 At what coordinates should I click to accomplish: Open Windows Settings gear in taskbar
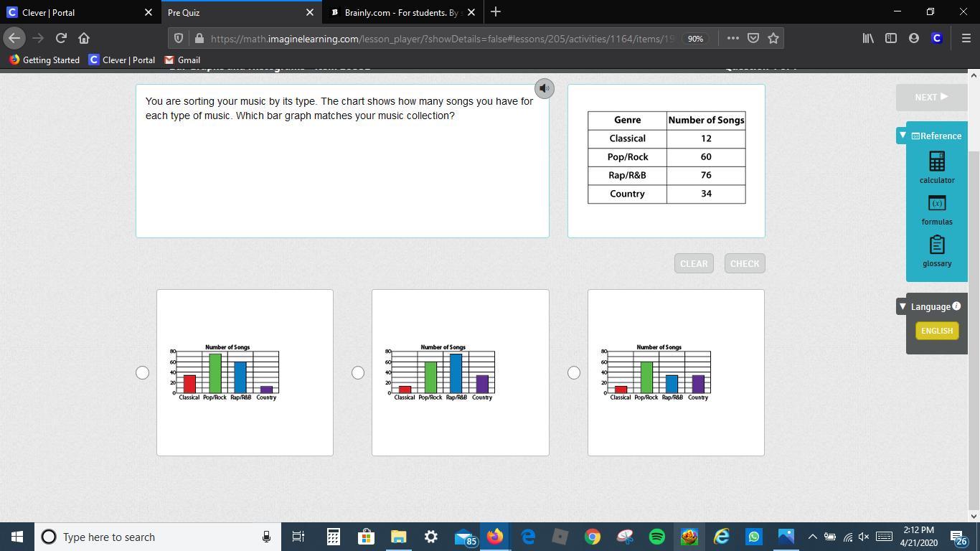click(430, 537)
